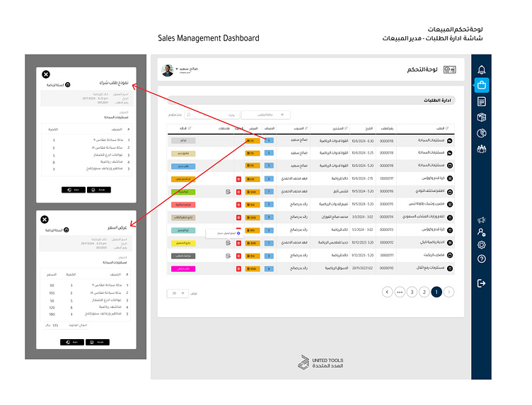Click طباعة print button in نموذج طلب شراء popup

coord(99,190)
